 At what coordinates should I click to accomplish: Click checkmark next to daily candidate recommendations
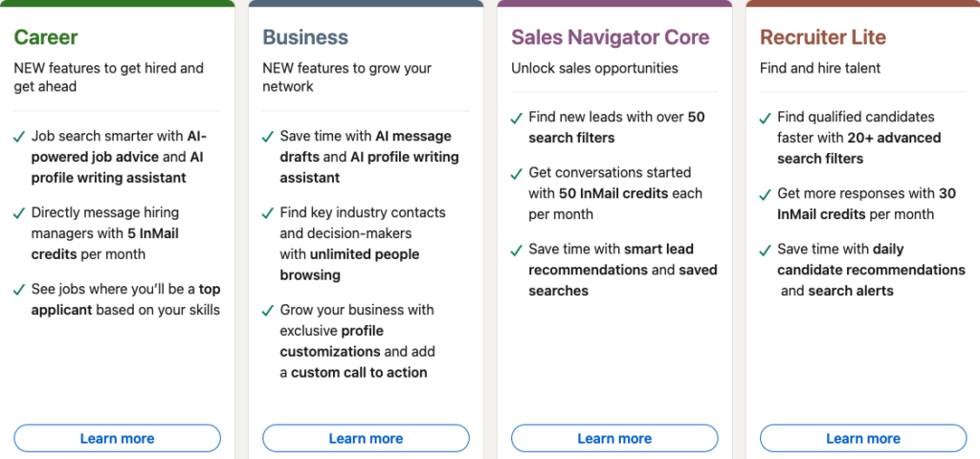pyautogui.click(x=766, y=250)
